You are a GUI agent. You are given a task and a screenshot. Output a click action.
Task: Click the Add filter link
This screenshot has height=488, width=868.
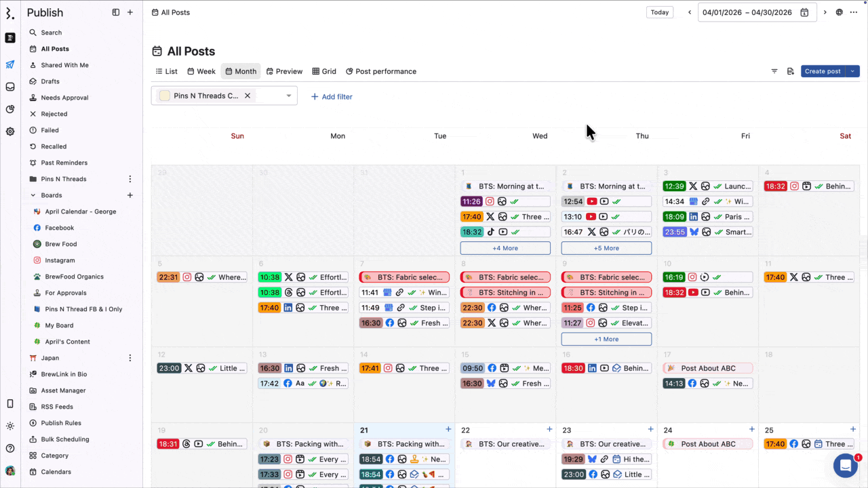coord(332,96)
